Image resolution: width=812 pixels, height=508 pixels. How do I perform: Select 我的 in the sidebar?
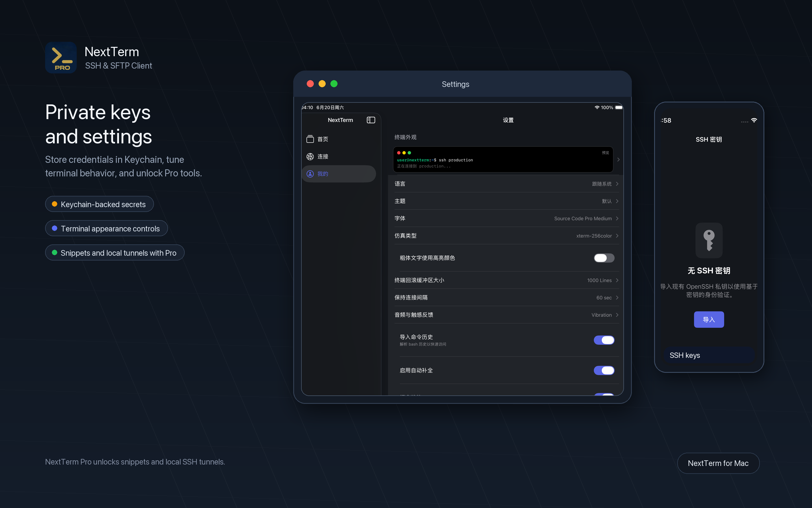tap(339, 174)
